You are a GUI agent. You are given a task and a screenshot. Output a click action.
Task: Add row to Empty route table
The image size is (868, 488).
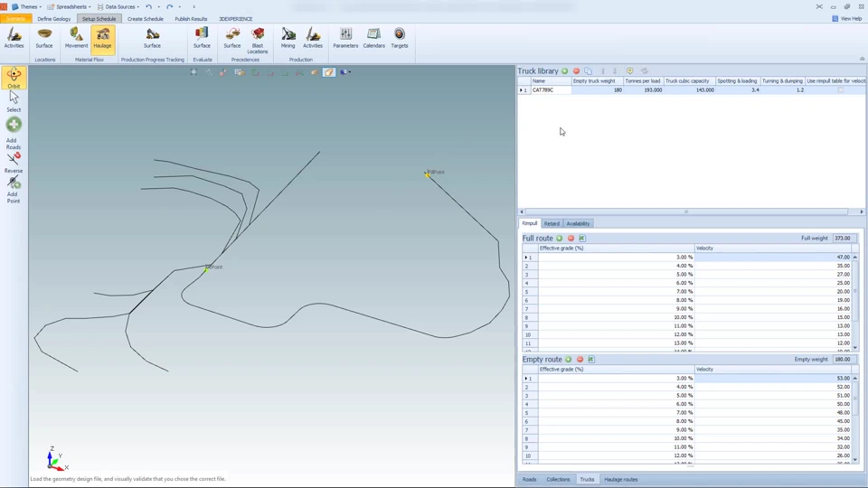pyautogui.click(x=568, y=359)
